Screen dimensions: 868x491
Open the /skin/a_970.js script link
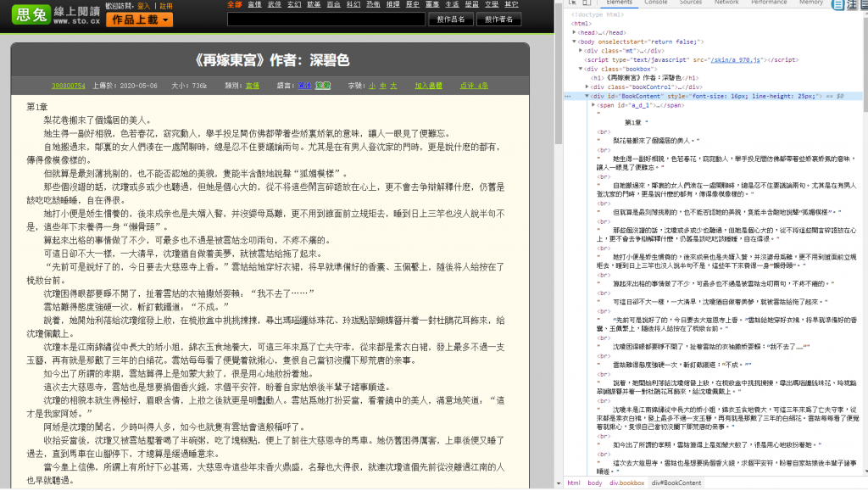[x=736, y=59]
